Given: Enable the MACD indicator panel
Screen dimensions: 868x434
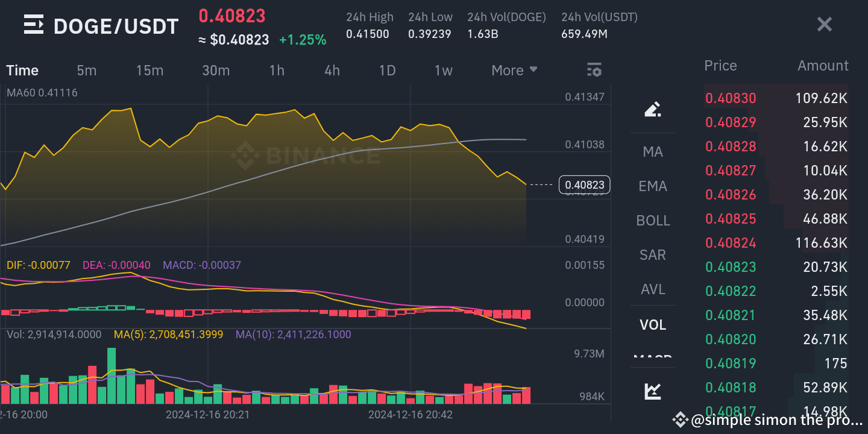Looking at the screenshot, I should pos(653,358).
